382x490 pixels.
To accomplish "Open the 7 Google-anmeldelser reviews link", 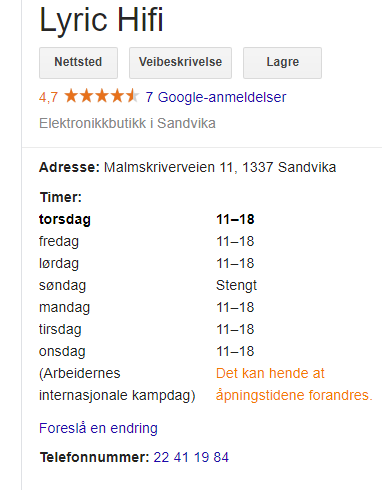I will [x=216, y=97].
